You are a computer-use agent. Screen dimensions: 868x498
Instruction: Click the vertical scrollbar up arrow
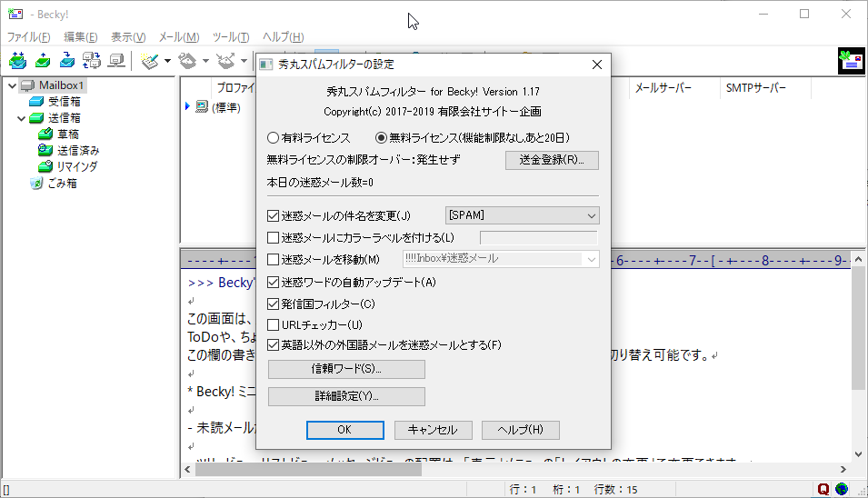(859, 259)
